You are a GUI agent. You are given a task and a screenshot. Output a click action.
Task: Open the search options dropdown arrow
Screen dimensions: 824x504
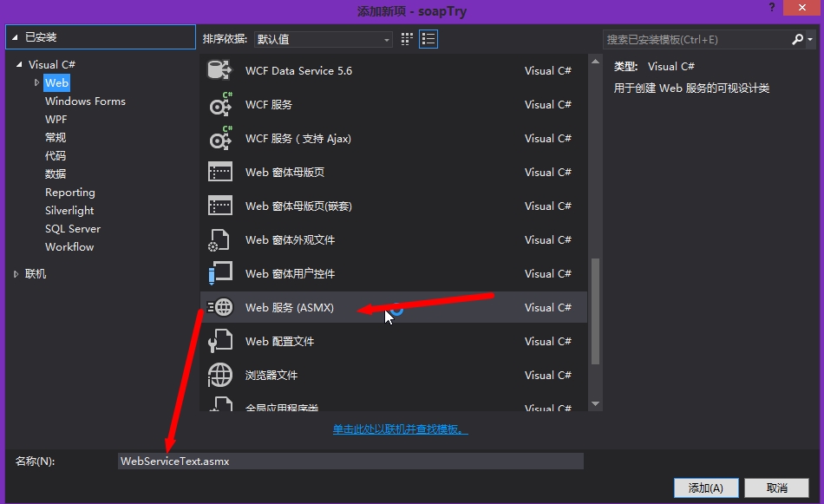[810, 39]
